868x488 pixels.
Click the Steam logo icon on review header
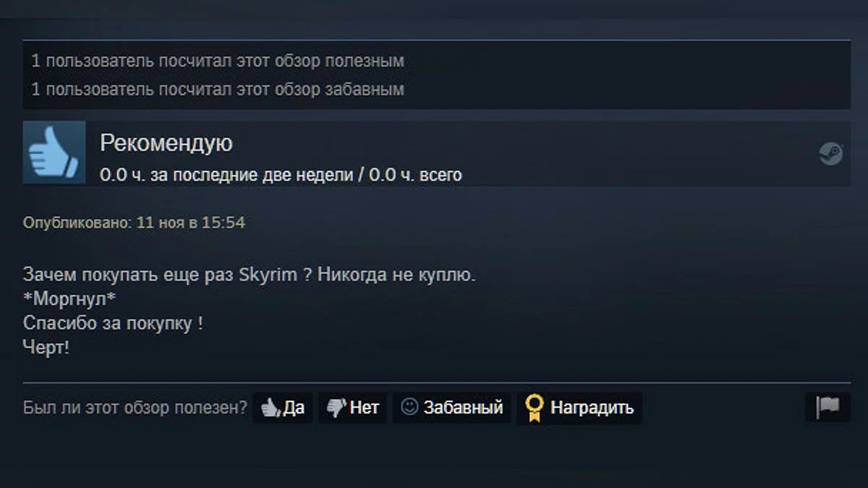[x=830, y=153]
